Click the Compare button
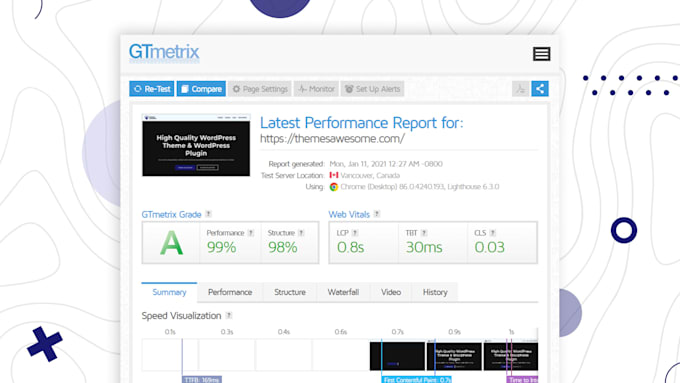680x383 pixels. point(201,89)
